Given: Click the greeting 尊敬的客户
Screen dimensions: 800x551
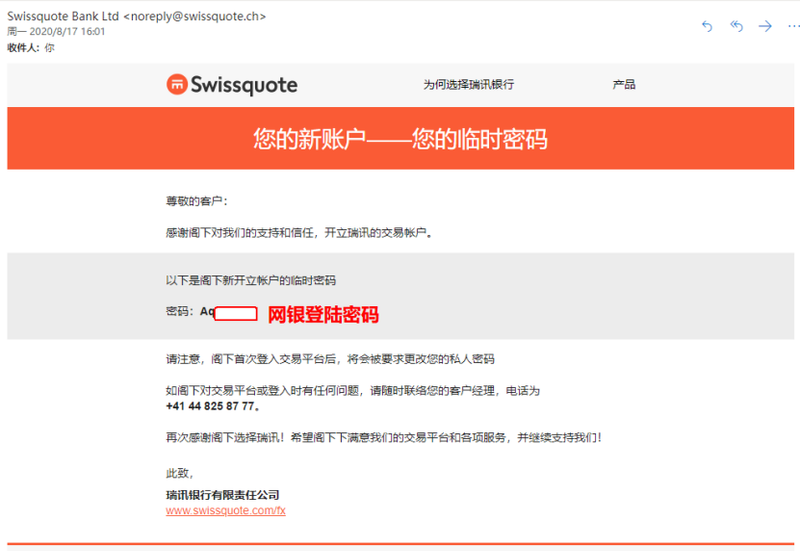Looking at the screenshot, I should [196, 201].
